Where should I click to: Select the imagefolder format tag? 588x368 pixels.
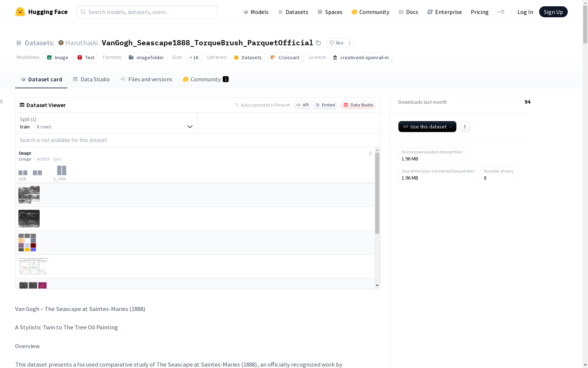pos(146,57)
